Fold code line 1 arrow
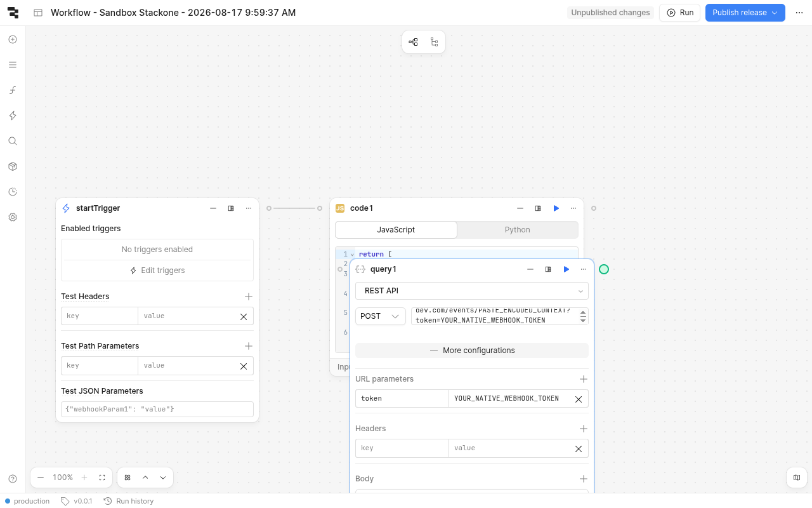Viewport: 812px width, 508px height. pos(352,255)
